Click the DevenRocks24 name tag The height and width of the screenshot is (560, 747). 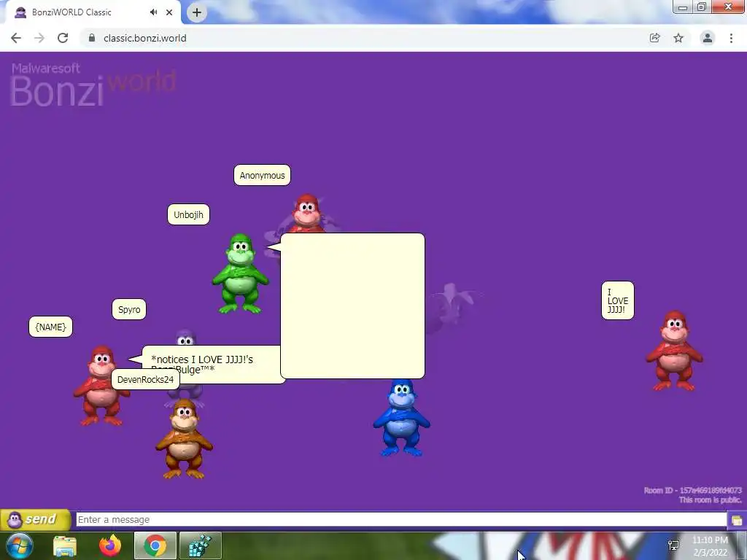(x=145, y=379)
